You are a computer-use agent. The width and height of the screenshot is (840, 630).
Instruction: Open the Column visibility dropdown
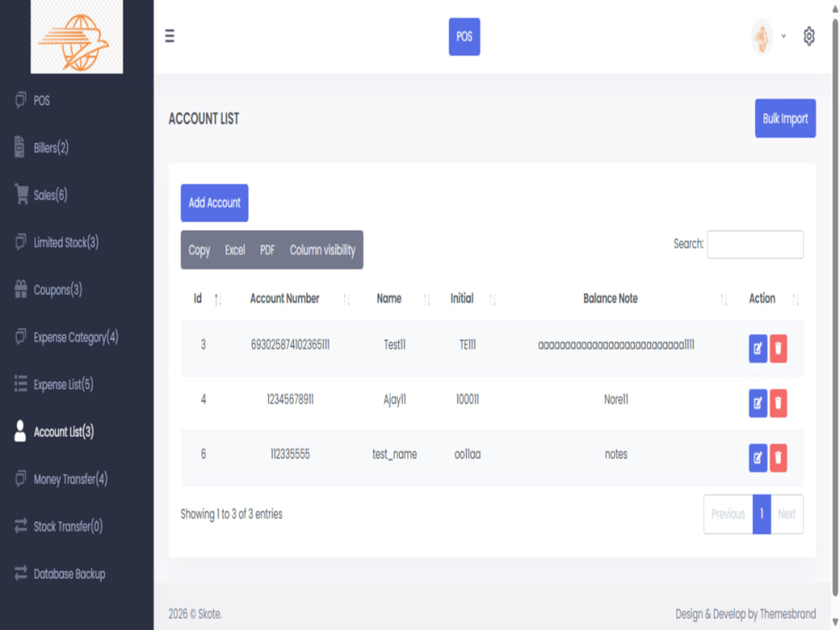pos(322,250)
